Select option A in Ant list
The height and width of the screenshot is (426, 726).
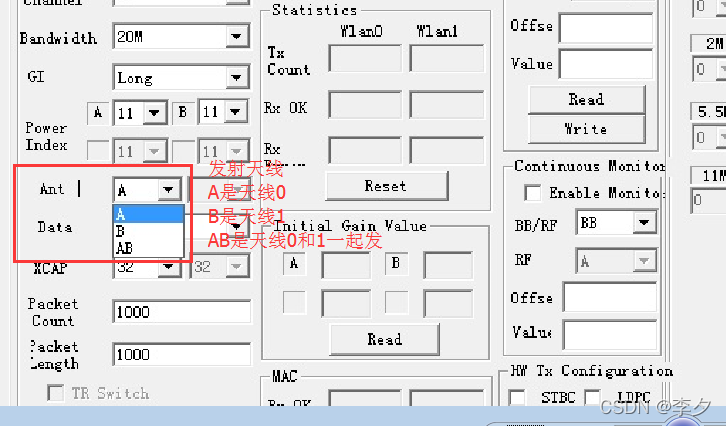coord(149,214)
